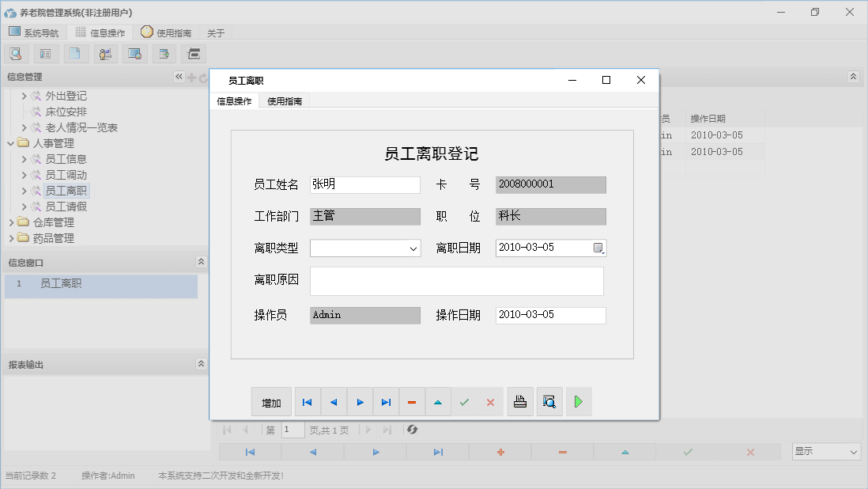The height and width of the screenshot is (489, 868).
Task: Switch to the 使用指南 tab in the dialog
Action: click(283, 101)
